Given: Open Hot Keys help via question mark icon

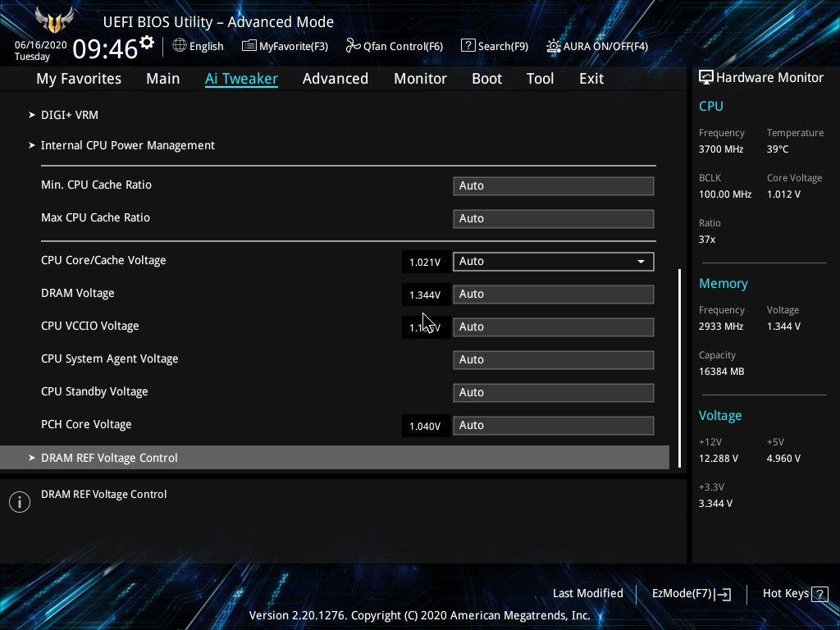Looking at the screenshot, I should pyautogui.click(x=819, y=593).
